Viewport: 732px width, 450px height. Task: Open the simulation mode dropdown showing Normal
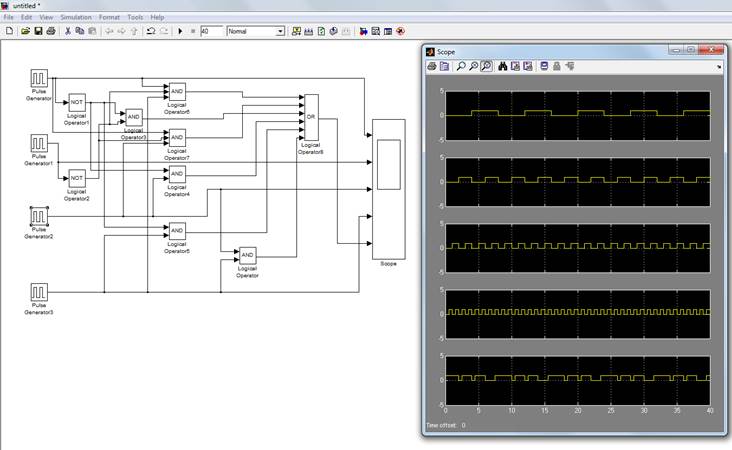tap(255, 31)
